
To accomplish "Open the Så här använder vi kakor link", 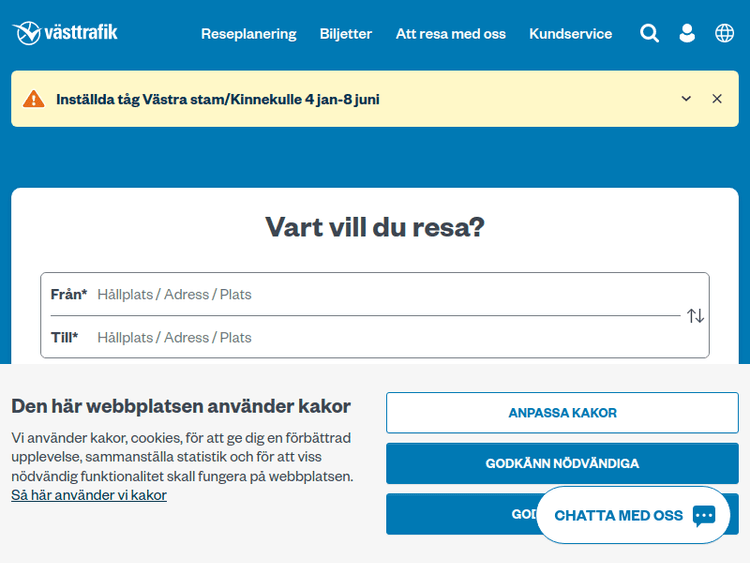I will (x=89, y=495).
